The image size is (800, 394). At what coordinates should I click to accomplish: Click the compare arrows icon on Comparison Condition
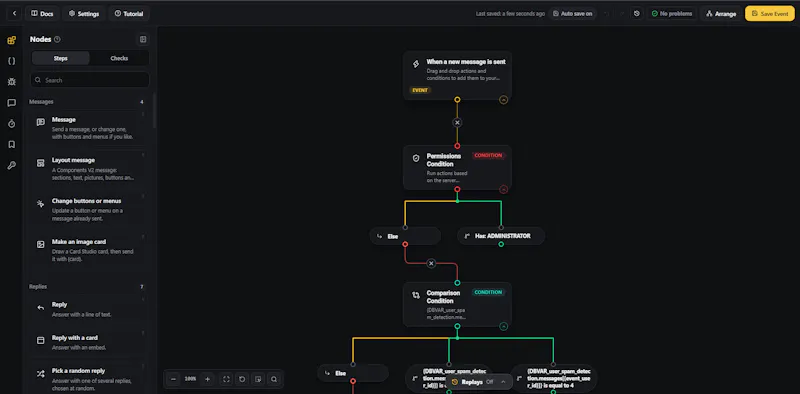[416, 295]
